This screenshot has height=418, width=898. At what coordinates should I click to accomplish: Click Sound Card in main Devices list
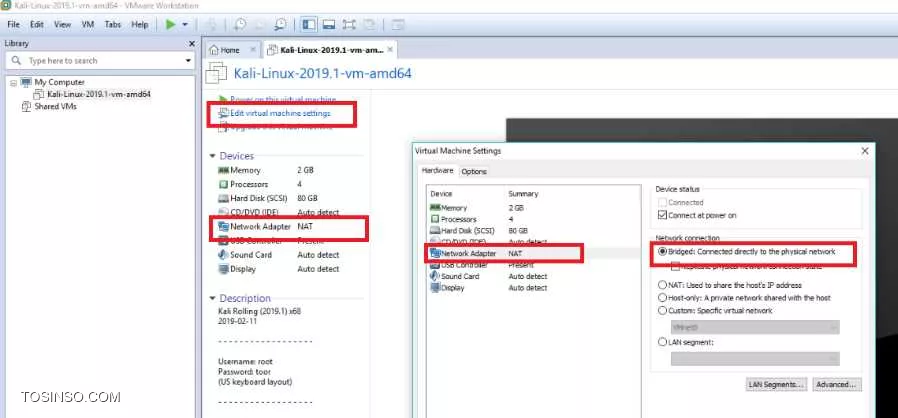coord(279,255)
